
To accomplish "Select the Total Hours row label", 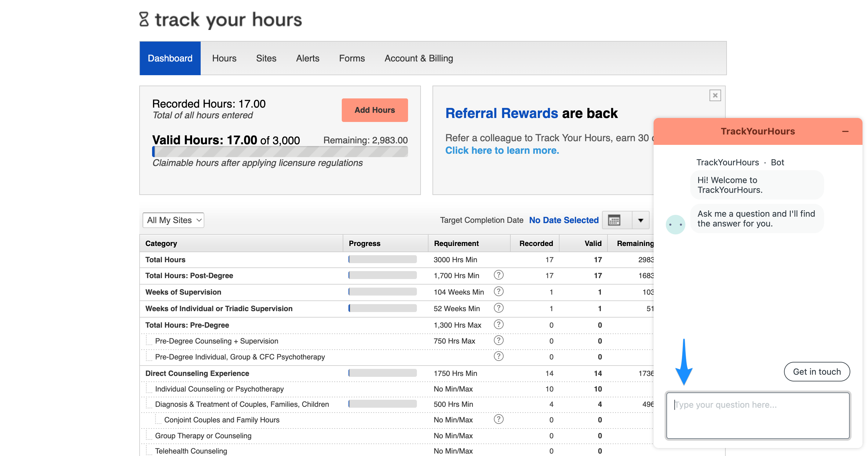I will pos(166,260).
